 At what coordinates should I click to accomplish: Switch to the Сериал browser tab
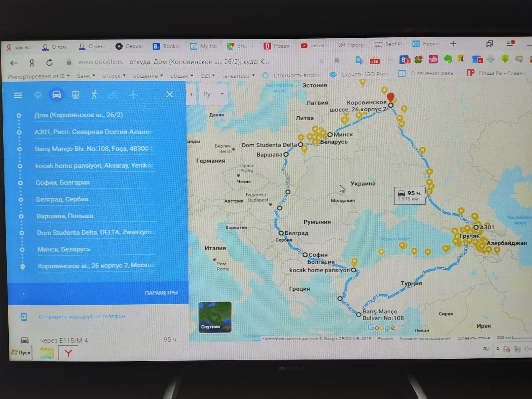(130, 46)
